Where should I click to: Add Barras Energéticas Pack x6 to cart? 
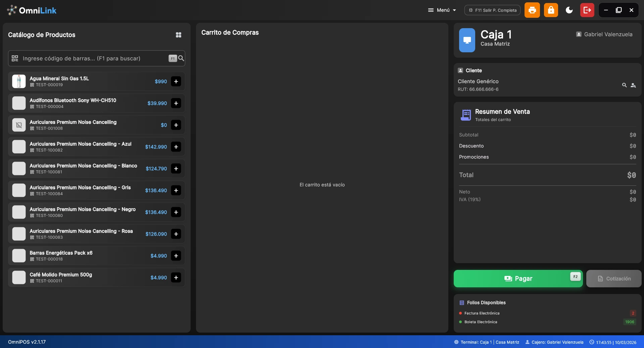click(x=176, y=256)
